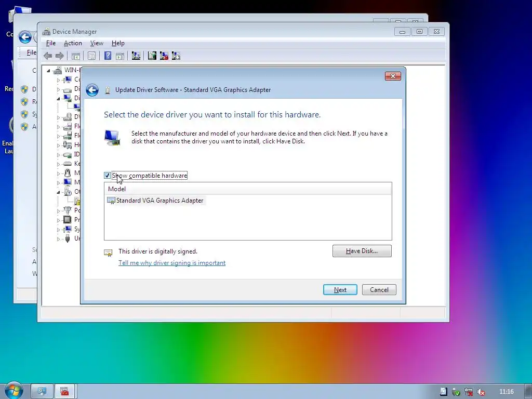The width and height of the screenshot is (532, 399).
Task: Click the shield icon next to letter D
Action: pos(24,89)
